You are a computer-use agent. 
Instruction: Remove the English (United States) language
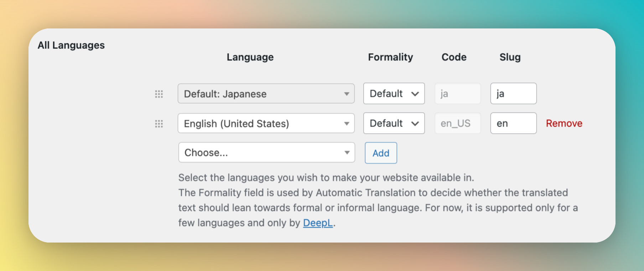(x=564, y=123)
